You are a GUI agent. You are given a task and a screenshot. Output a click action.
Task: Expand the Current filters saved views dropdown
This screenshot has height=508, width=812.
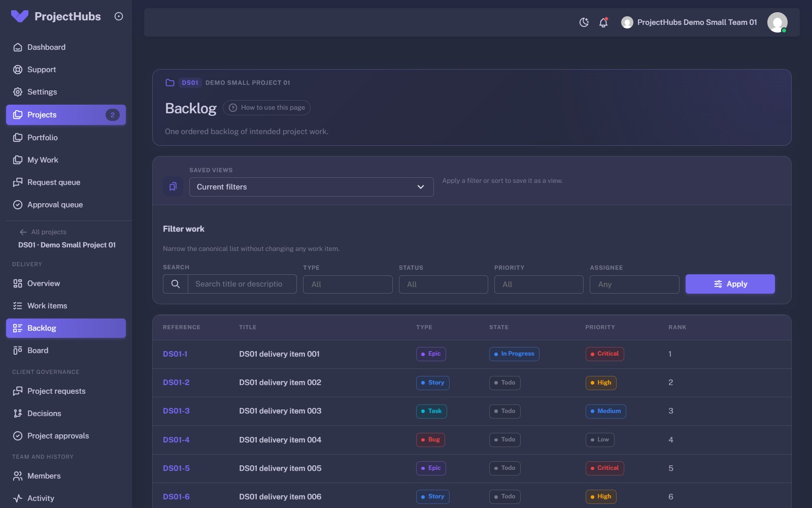[311, 187]
